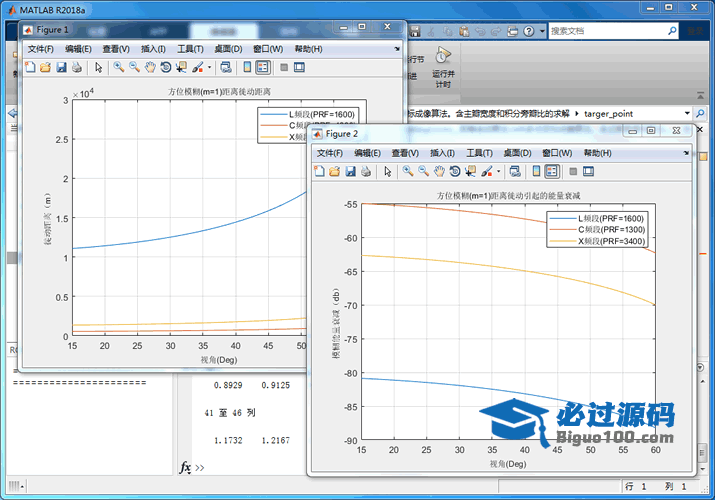Viewport: 715px width, 500px height.
Task: Click 登录 link in MATLAB title area
Action: pyautogui.click(x=695, y=31)
